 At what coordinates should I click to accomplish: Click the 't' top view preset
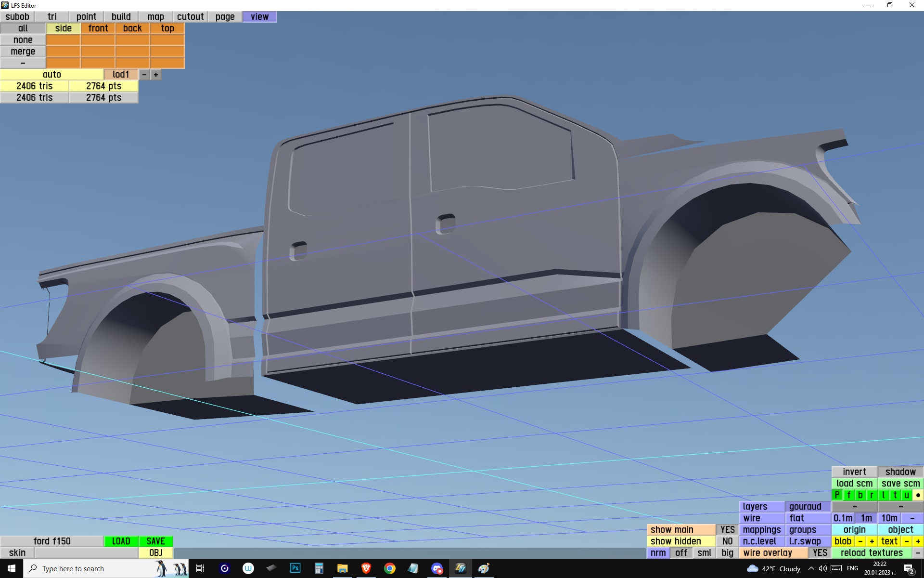[x=895, y=495]
